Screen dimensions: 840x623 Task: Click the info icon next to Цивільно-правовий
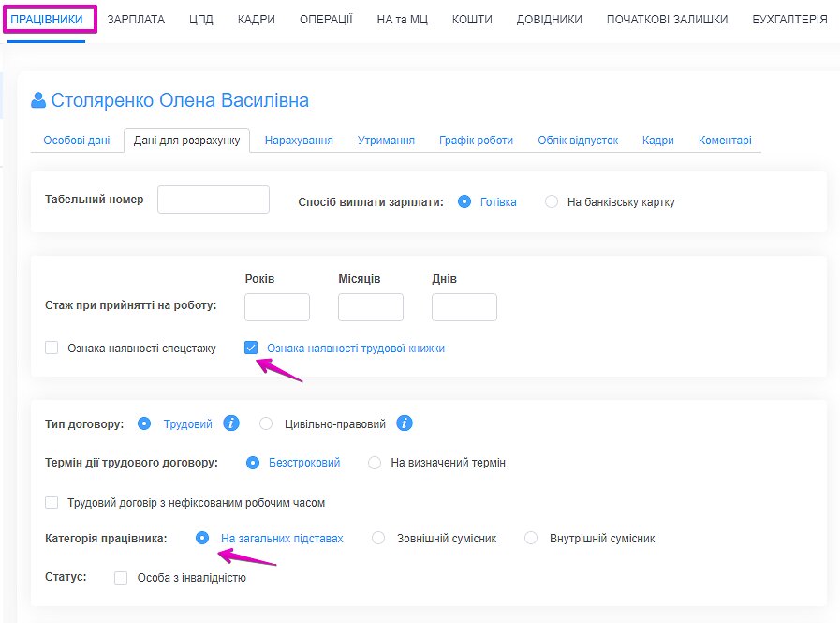pos(405,423)
